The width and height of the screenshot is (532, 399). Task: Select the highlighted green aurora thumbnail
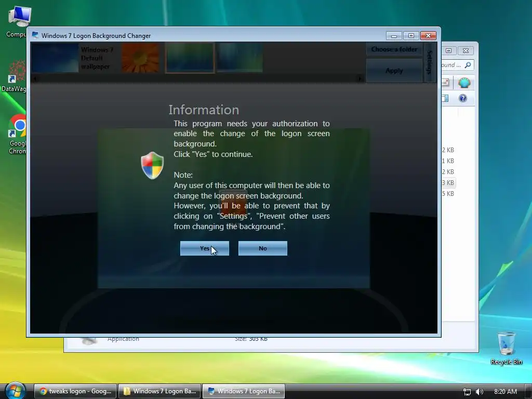190,58
